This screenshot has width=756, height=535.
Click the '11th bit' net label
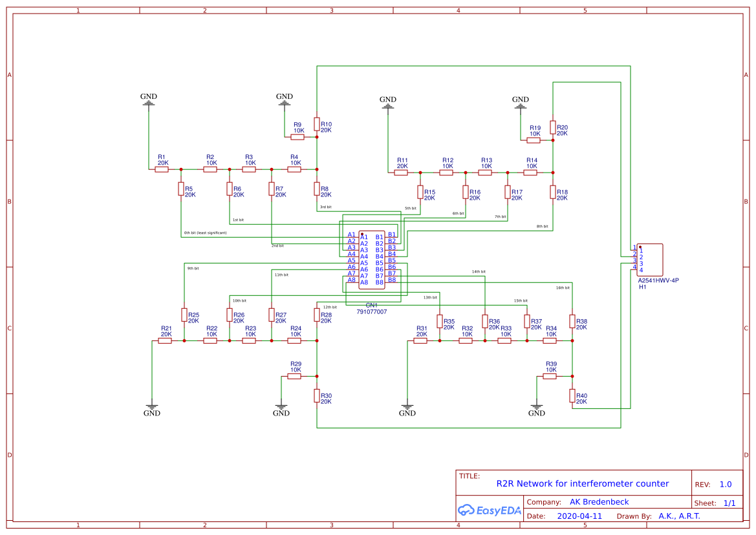[281, 275]
